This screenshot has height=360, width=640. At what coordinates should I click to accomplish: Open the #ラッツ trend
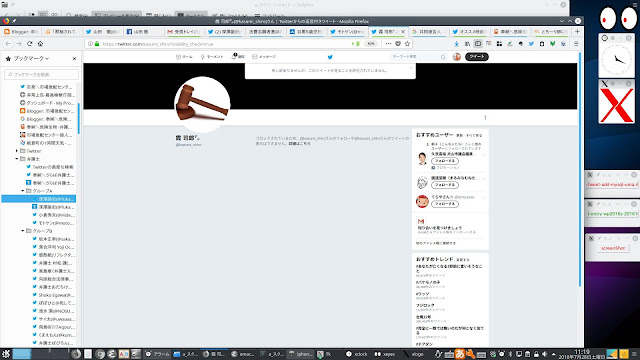422,294
